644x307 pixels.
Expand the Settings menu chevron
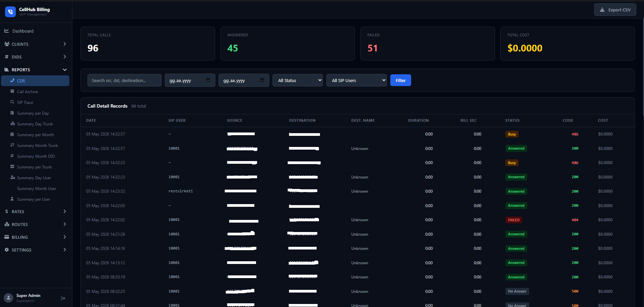[65, 250]
